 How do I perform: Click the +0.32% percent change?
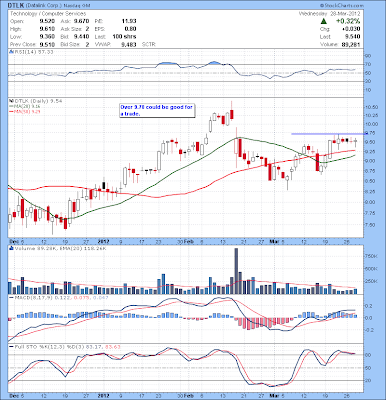pos(348,21)
